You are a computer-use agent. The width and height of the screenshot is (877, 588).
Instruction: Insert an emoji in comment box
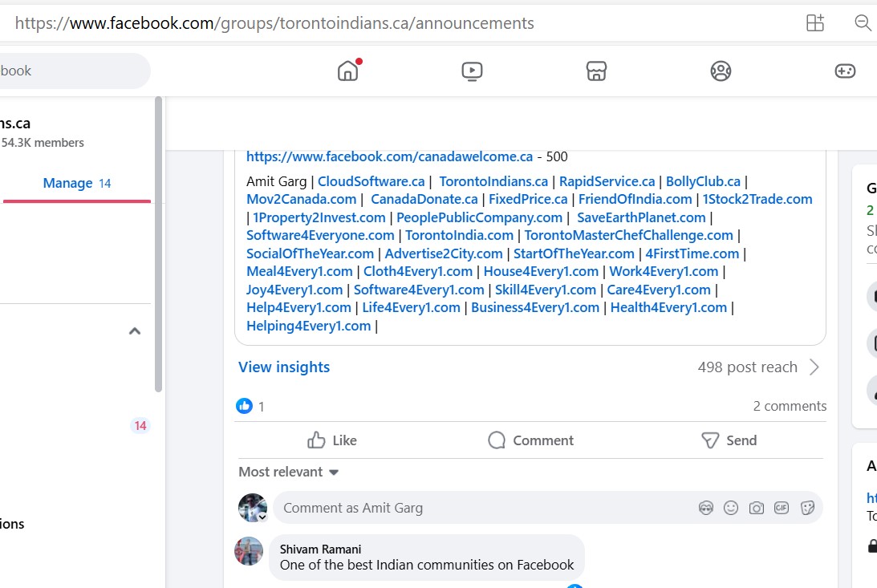coord(731,508)
